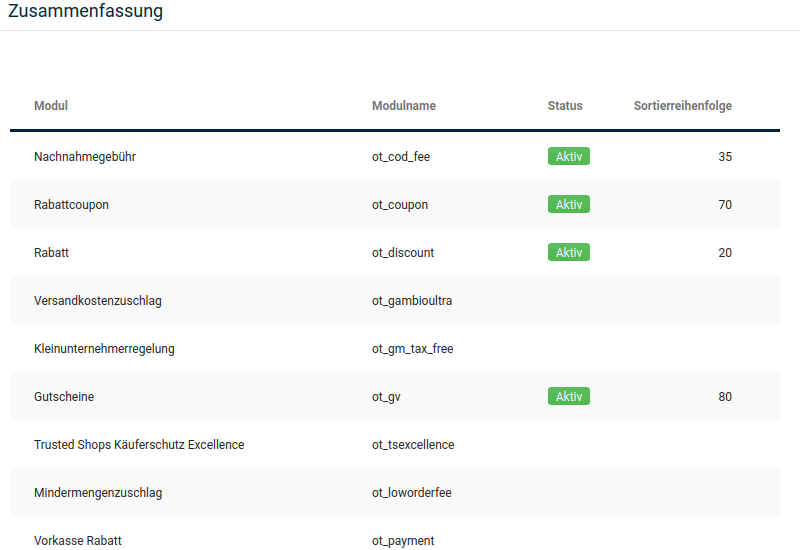
Task: Open the Versandkostenzuschlag module row
Action: pos(395,300)
